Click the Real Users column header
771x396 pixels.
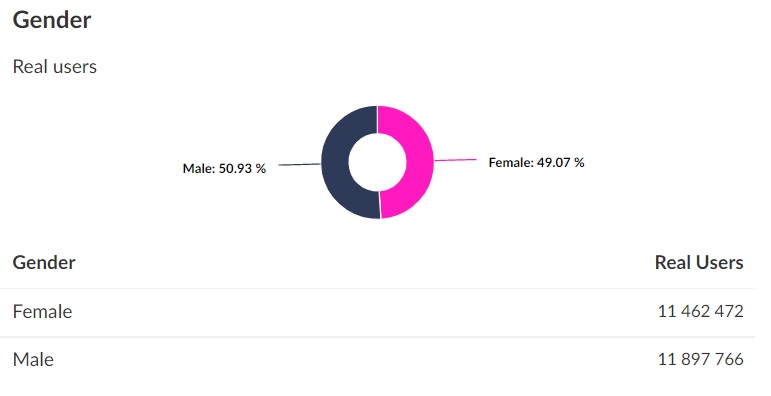(x=699, y=262)
